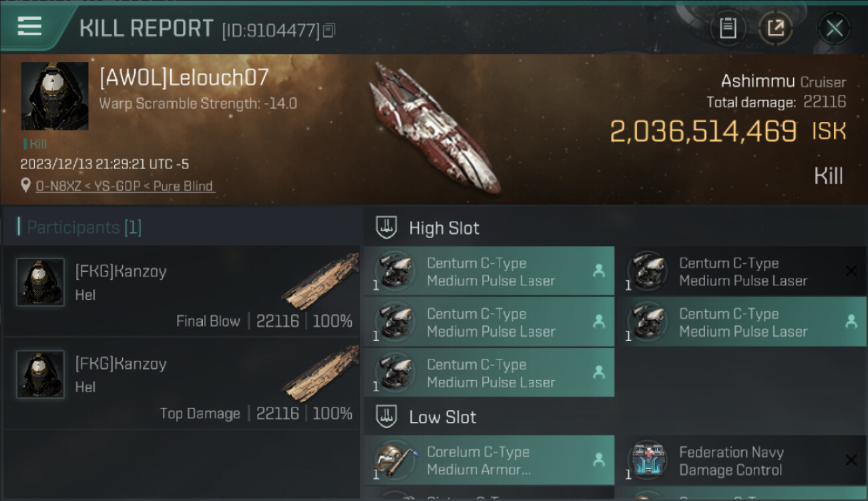Click the clipboard report icon
The width and height of the screenshot is (868, 501).
click(x=728, y=28)
